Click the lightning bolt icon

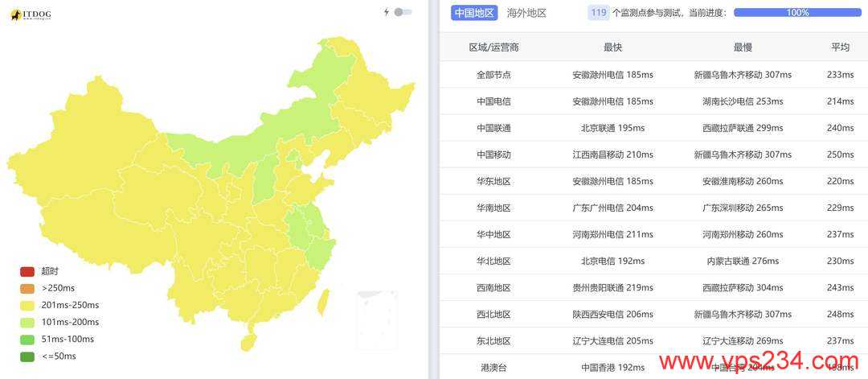click(x=387, y=12)
